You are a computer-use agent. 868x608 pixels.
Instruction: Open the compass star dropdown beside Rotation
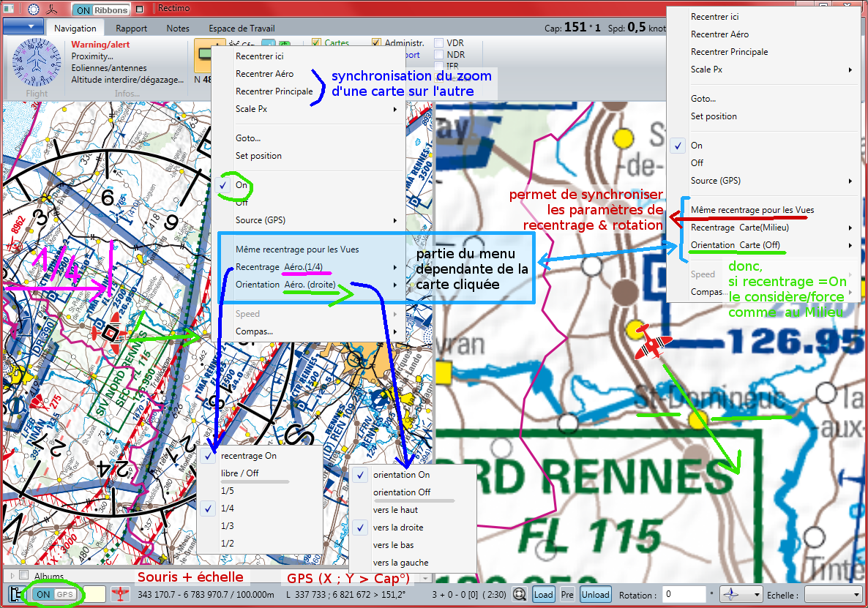(x=741, y=595)
